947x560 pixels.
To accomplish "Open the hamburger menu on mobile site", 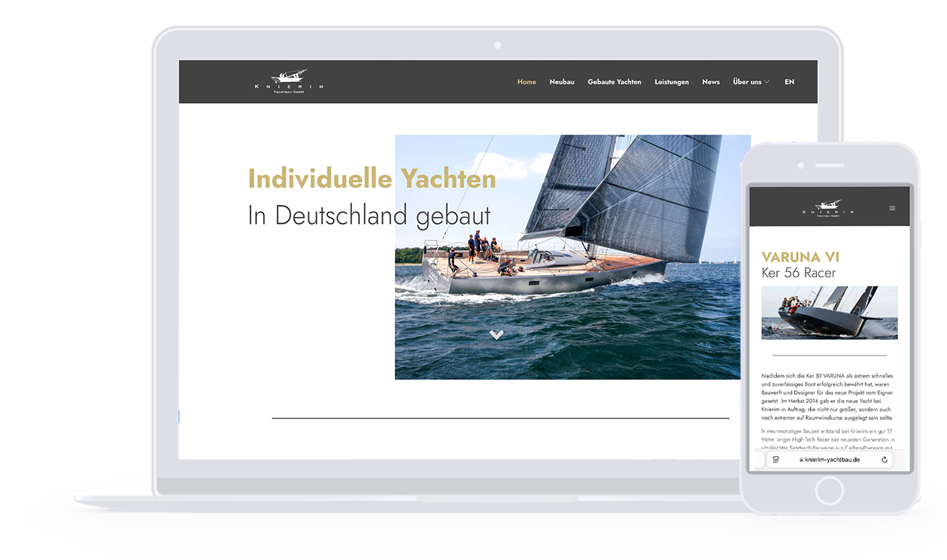I will (892, 208).
